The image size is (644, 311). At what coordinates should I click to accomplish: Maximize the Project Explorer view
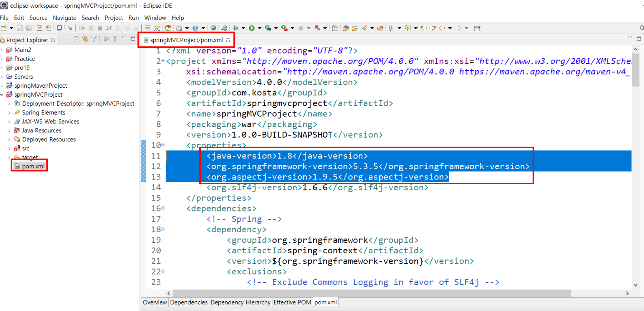(133, 39)
